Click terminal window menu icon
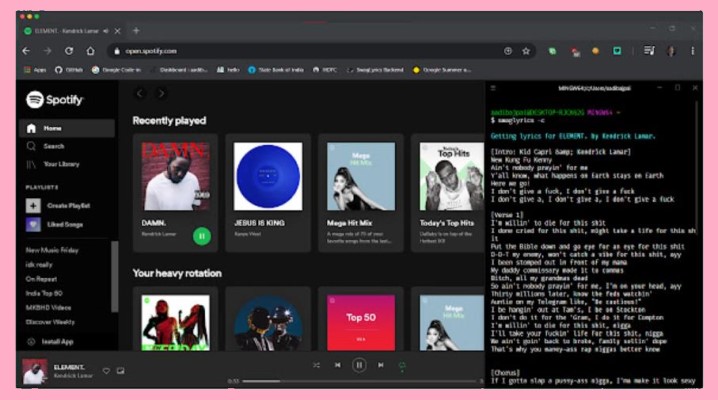718x400 pixels. click(493, 88)
